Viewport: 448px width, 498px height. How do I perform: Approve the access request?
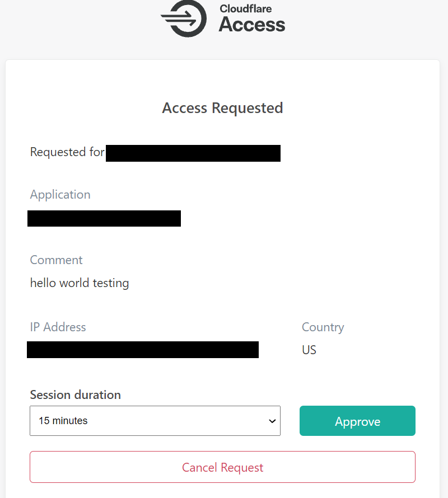357,421
